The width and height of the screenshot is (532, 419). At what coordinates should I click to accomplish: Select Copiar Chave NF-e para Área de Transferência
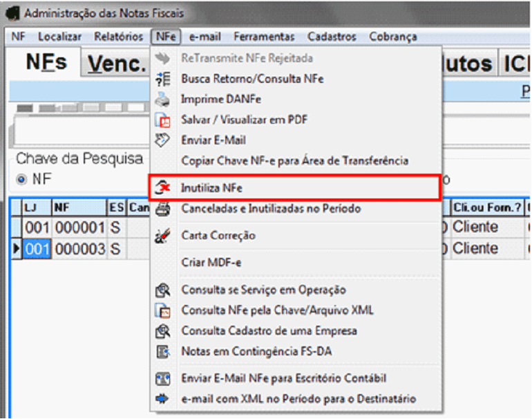(x=294, y=160)
